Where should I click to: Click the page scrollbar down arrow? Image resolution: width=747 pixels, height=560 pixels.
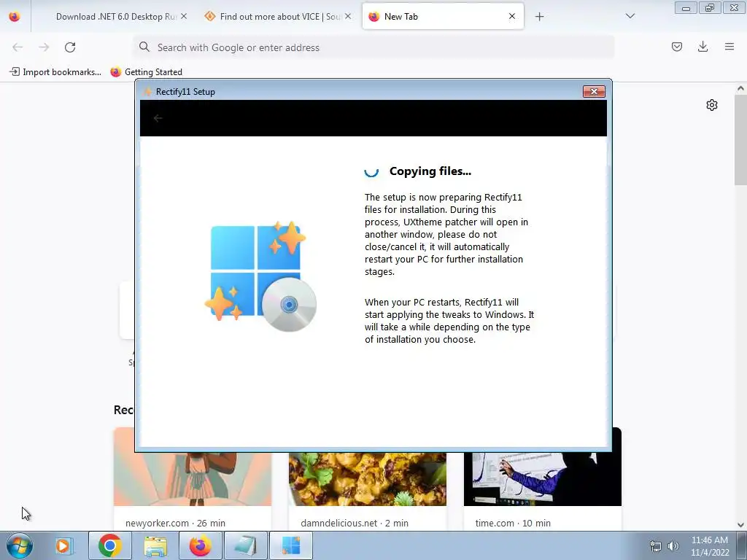740,525
